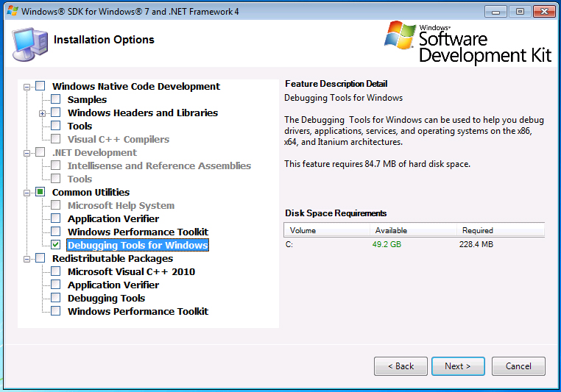Screen dimensions: 561x392
Task: Click the Back button
Action: pos(401,366)
